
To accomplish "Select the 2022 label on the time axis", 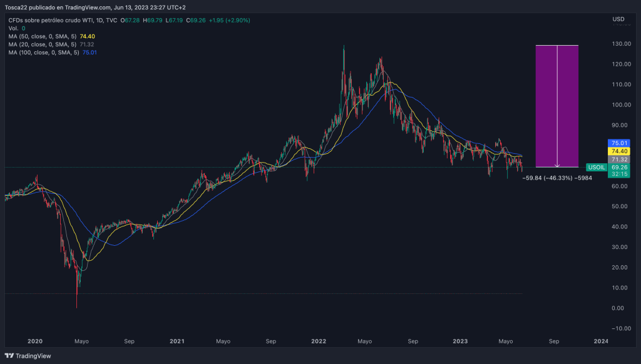I will pyautogui.click(x=319, y=341).
